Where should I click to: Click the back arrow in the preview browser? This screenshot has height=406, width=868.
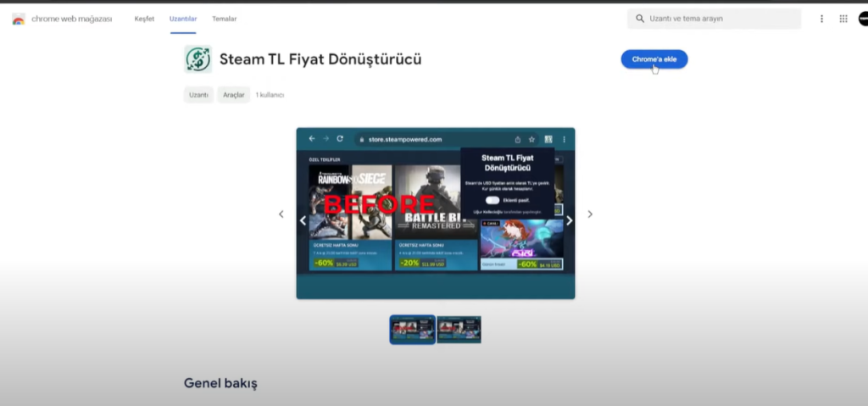[x=312, y=138]
